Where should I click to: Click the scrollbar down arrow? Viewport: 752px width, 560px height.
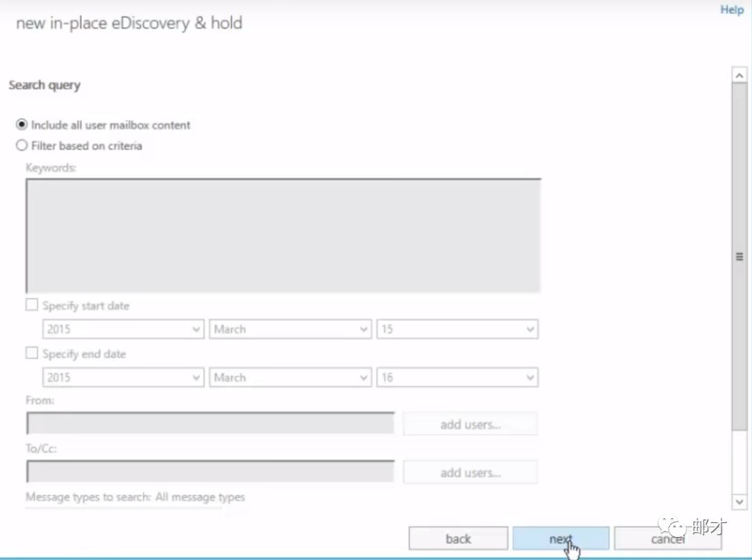(x=739, y=501)
